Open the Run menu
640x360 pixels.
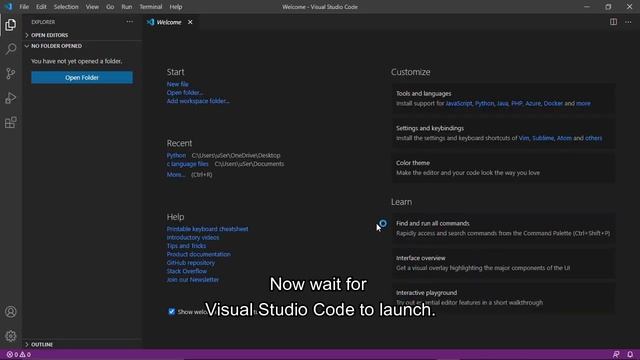coord(127,7)
